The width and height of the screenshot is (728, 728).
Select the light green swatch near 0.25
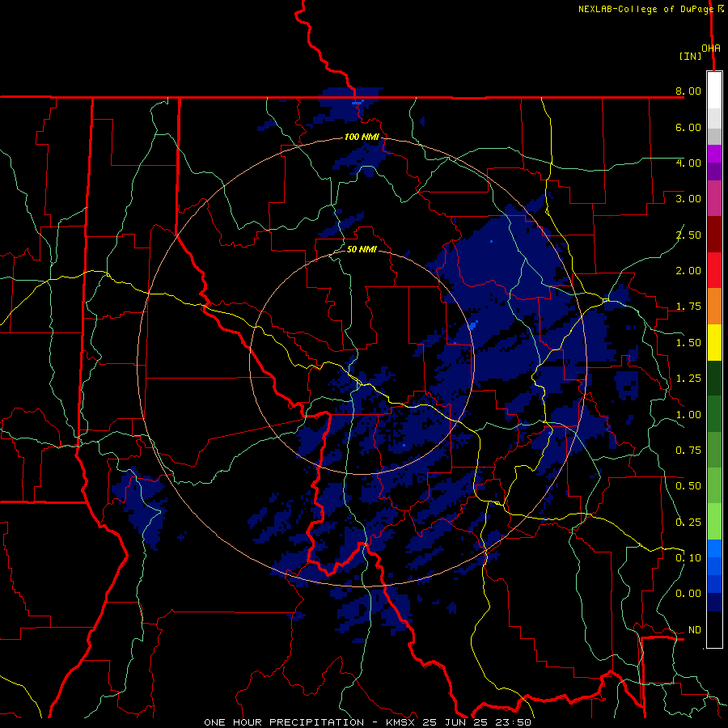click(714, 522)
